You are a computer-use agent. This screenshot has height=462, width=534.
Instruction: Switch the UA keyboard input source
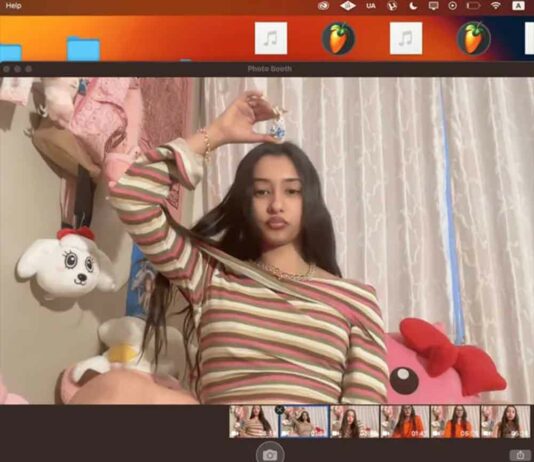[371, 6]
